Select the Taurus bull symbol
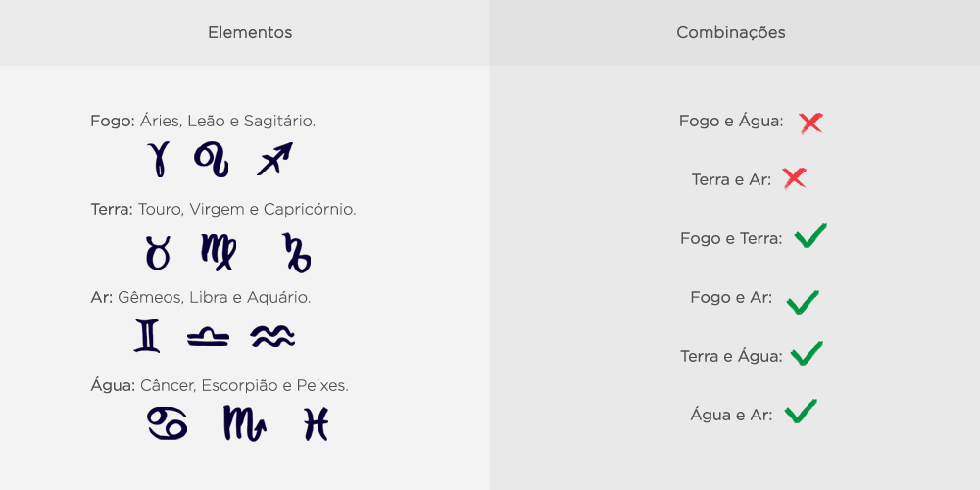The image size is (980, 490). [158, 253]
